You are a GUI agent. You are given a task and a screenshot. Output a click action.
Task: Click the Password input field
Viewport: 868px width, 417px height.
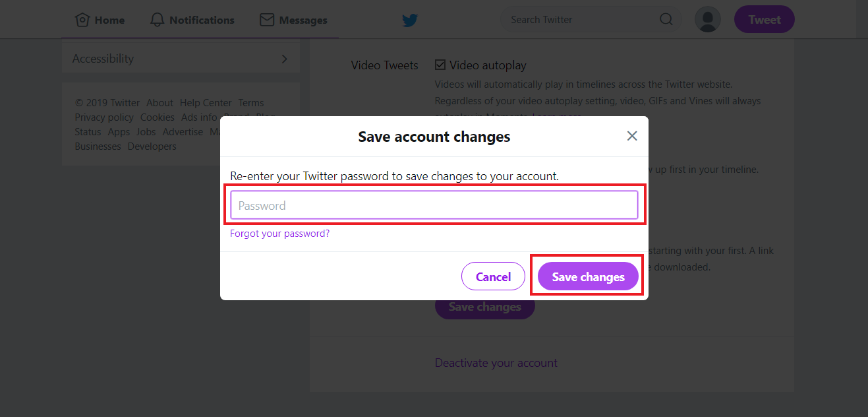tap(434, 205)
